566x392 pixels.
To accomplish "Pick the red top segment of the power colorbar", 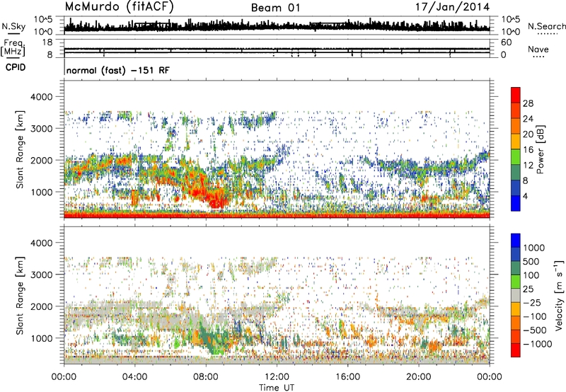I will [516, 95].
